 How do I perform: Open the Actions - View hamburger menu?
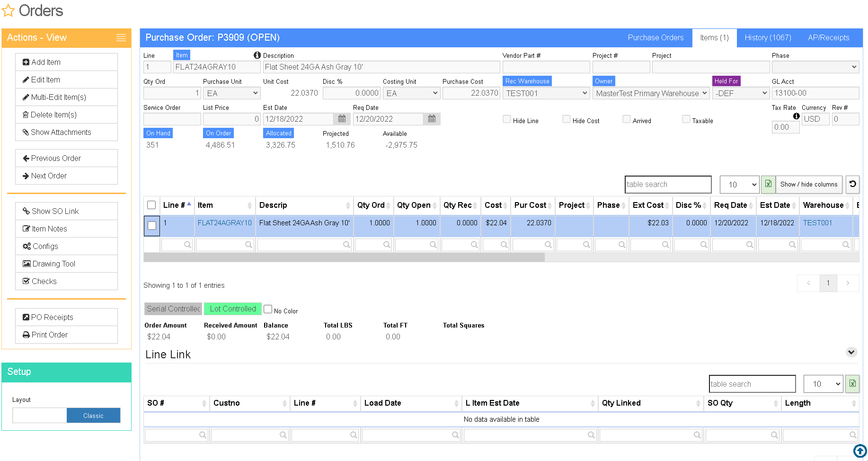tap(121, 38)
